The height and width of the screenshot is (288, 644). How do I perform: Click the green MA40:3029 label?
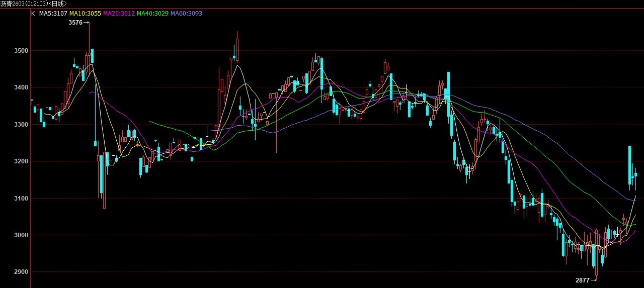(152, 14)
